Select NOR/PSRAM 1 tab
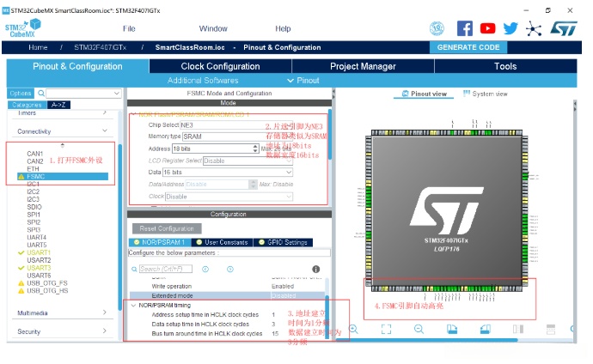The width and height of the screenshot is (593, 364). coord(160,242)
